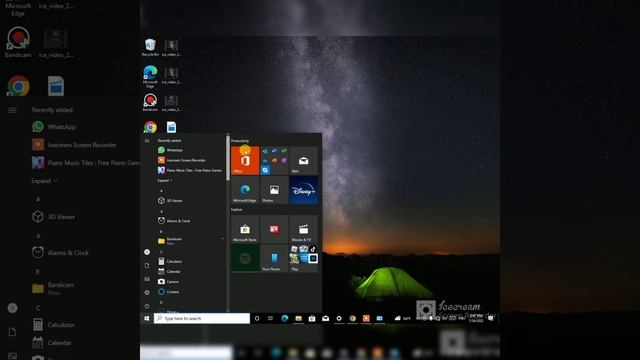Open Alarms & Clock in Start menu
The image size is (640, 360).
tap(174, 220)
